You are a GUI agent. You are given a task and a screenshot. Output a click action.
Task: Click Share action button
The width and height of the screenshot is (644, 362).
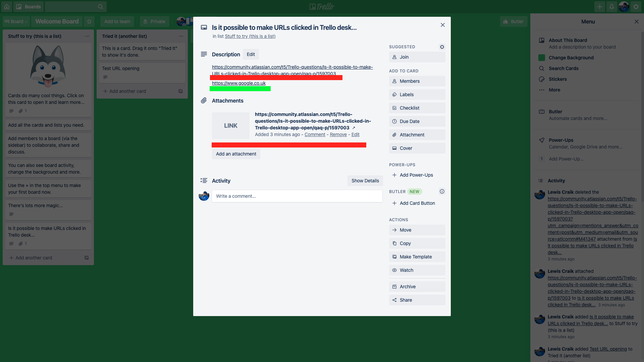pos(417,300)
